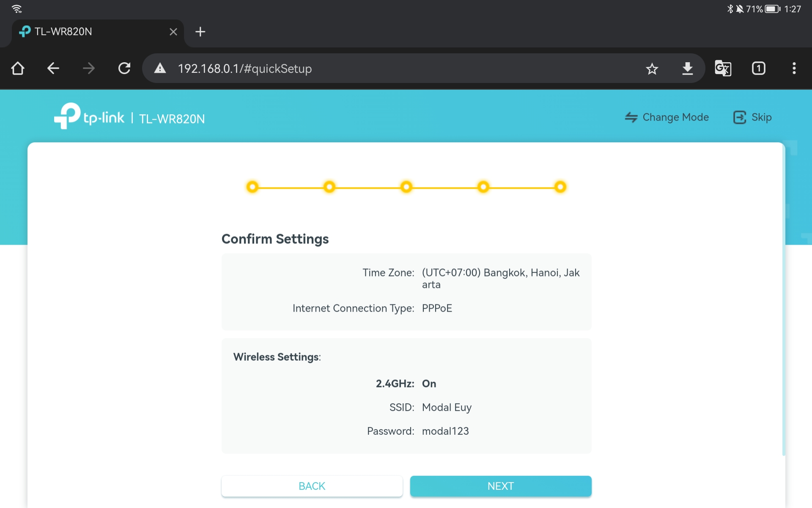Open the tab switcher showing 1 tab

(x=758, y=68)
